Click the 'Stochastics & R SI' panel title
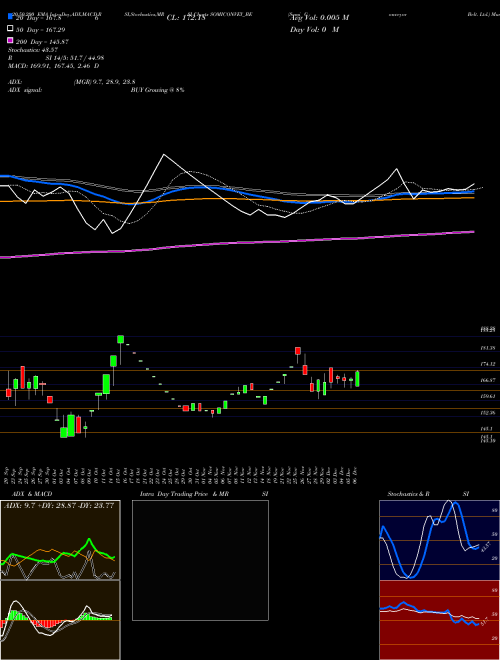 [428, 494]
